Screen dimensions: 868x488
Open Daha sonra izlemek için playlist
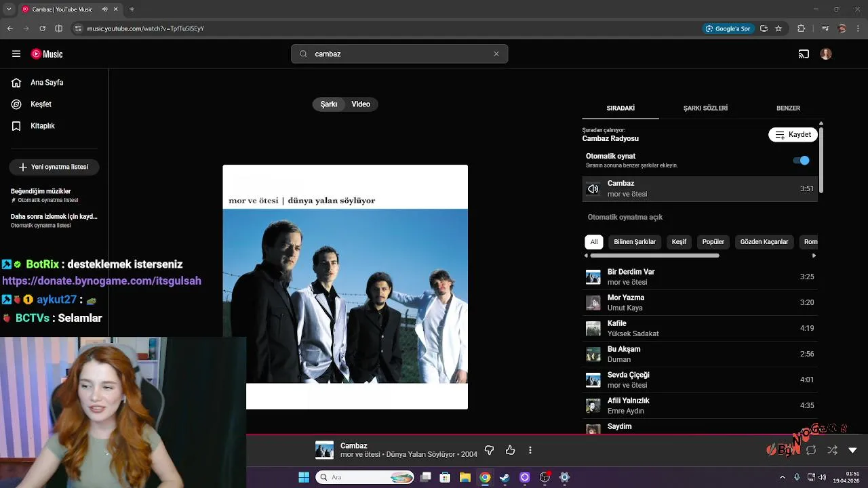pyautogui.click(x=54, y=221)
